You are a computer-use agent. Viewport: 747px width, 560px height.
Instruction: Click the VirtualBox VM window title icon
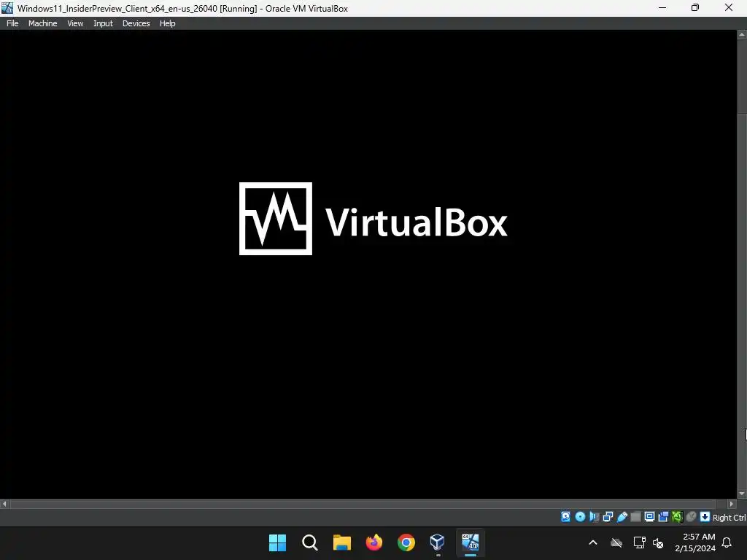[x=7, y=7]
